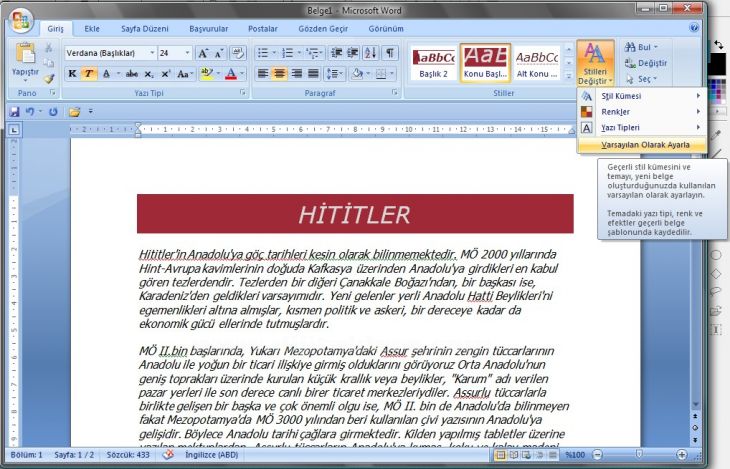
Task: Align text right
Action: pyautogui.click(x=297, y=74)
